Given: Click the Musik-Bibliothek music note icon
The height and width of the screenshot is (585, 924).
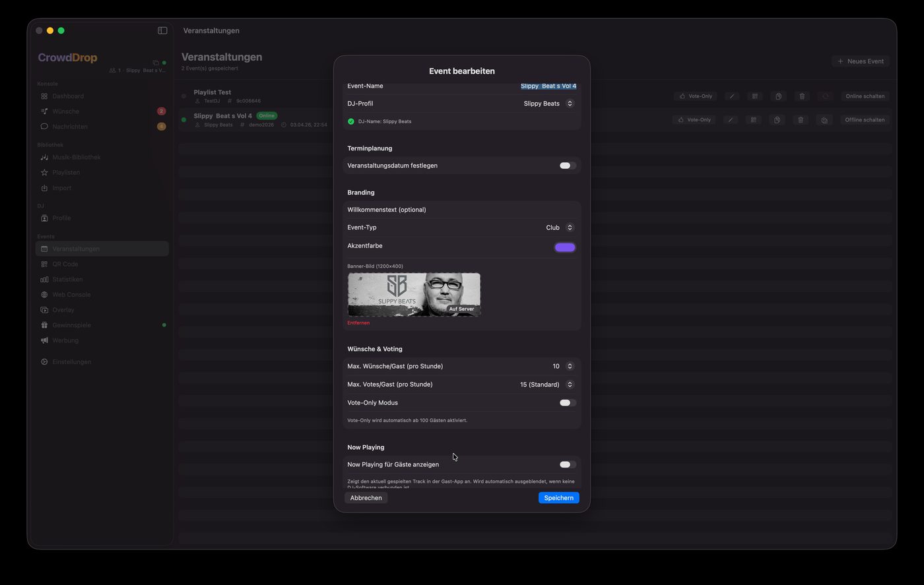Looking at the screenshot, I should coord(44,158).
